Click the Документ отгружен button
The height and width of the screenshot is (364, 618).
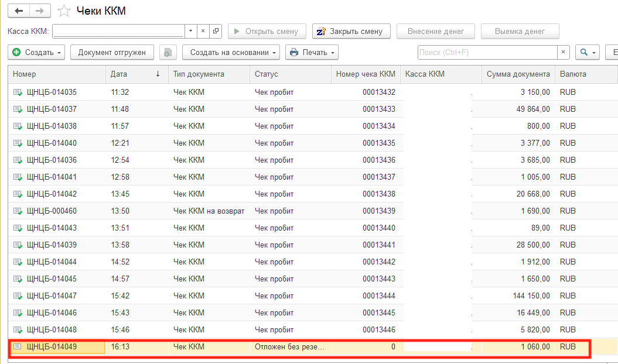(112, 53)
